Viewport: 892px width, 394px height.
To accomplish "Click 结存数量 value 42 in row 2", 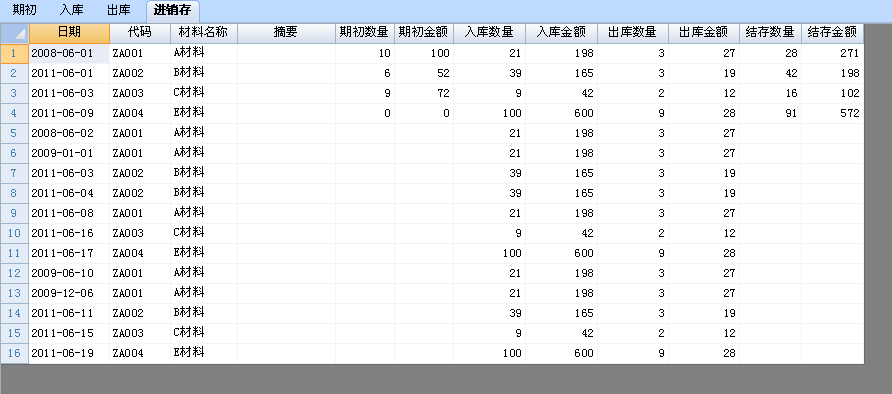I will pos(770,73).
